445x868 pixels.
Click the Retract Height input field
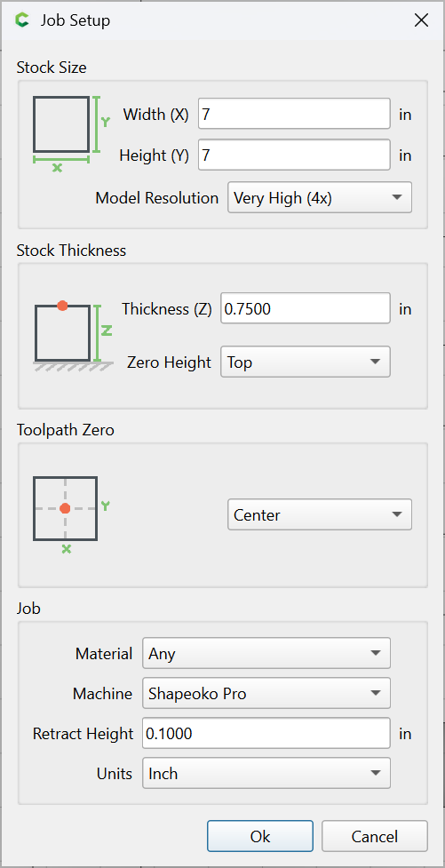[266, 734]
